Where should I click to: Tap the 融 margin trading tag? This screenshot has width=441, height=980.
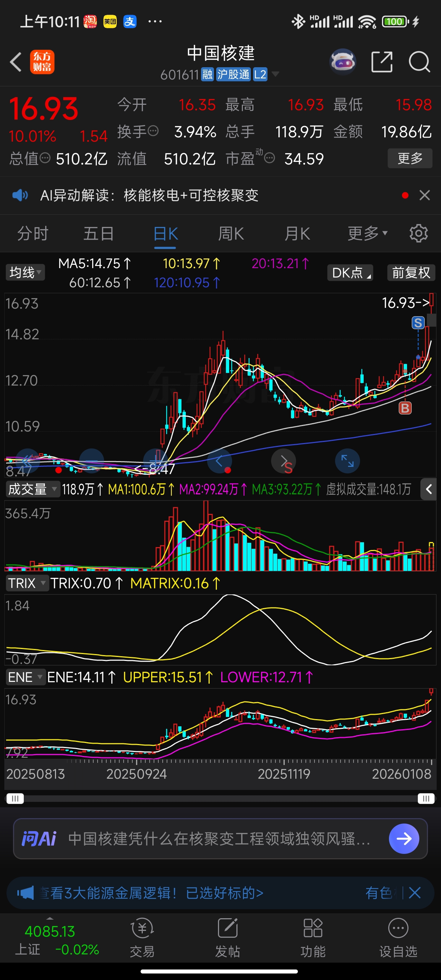pyautogui.click(x=207, y=74)
